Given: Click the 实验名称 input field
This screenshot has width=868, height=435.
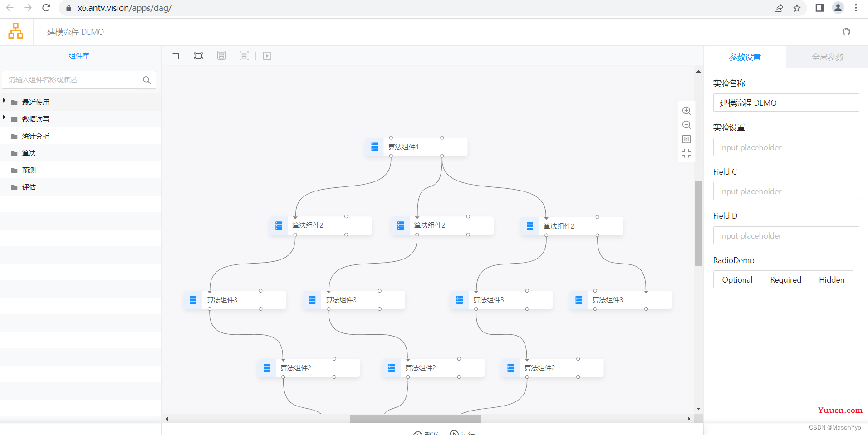Looking at the screenshot, I should 786,103.
